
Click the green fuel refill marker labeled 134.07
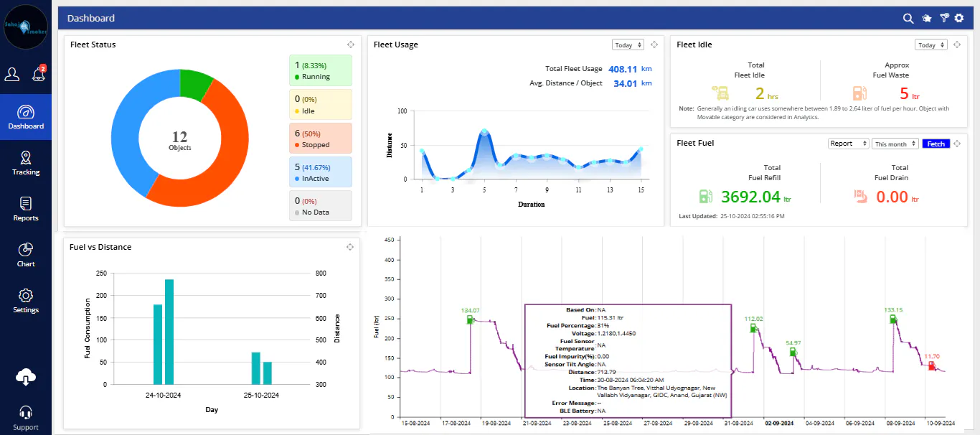pos(471,319)
